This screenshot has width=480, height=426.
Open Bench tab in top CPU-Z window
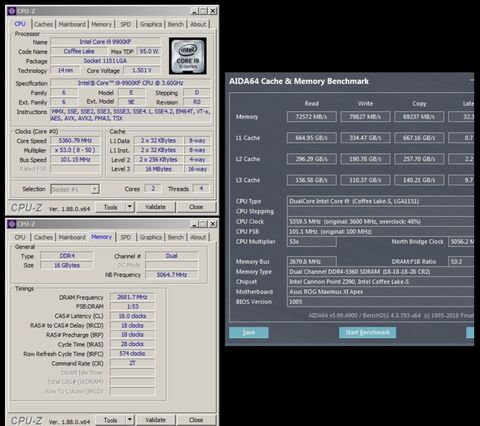click(176, 24)
